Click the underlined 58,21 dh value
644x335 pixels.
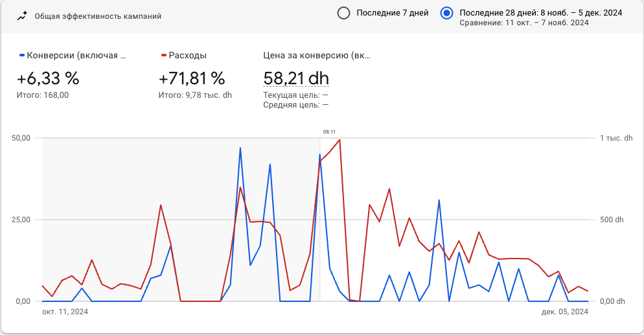(x=296, y=78)
